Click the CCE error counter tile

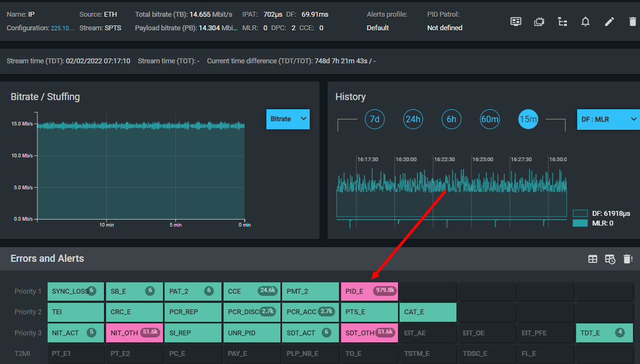pos(251,292)
